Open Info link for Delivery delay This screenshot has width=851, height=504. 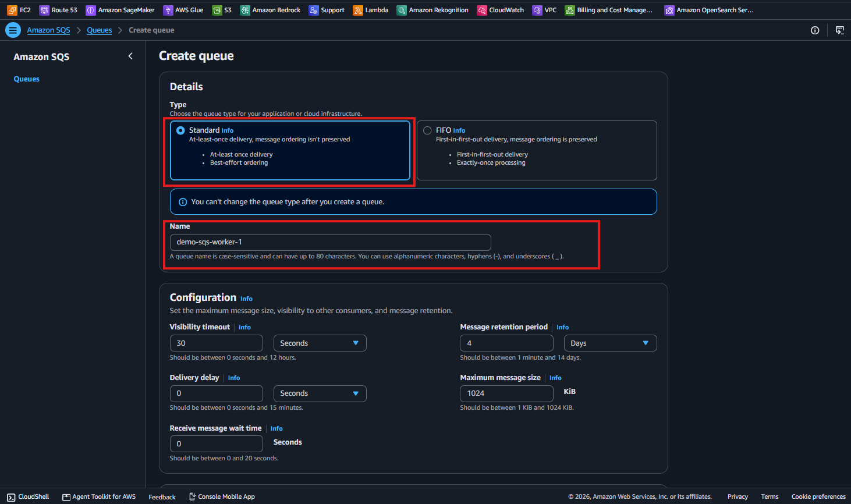coord(234,378)
